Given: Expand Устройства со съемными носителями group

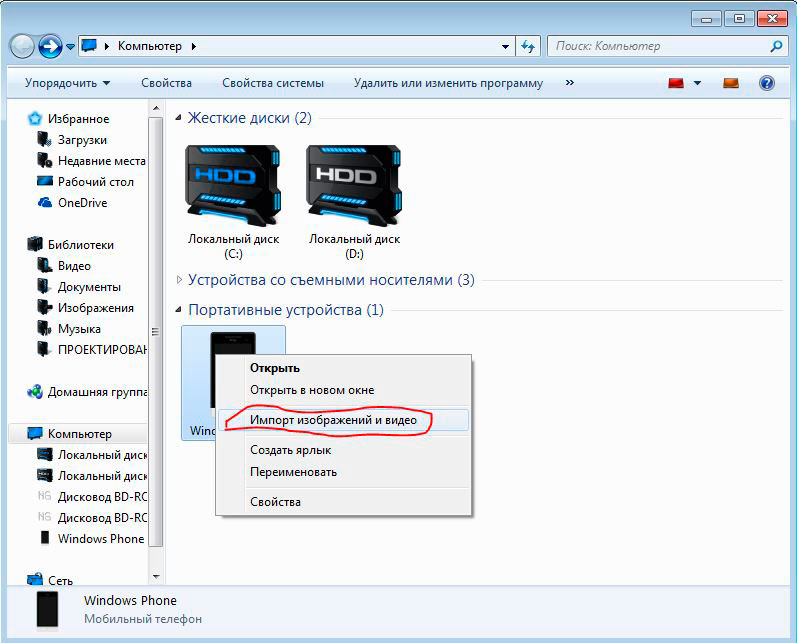Looking at the screenshot, I should [180, 280].
